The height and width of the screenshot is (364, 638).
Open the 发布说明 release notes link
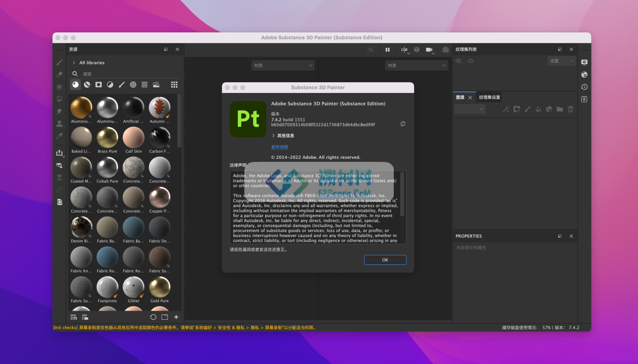pos(279,147)
